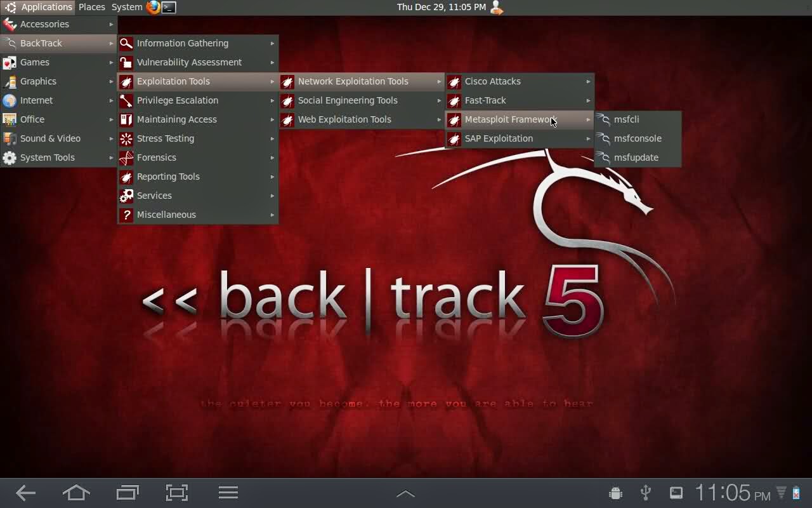Expand the Information Gathering submenu arrow

(x=272, y=43)
